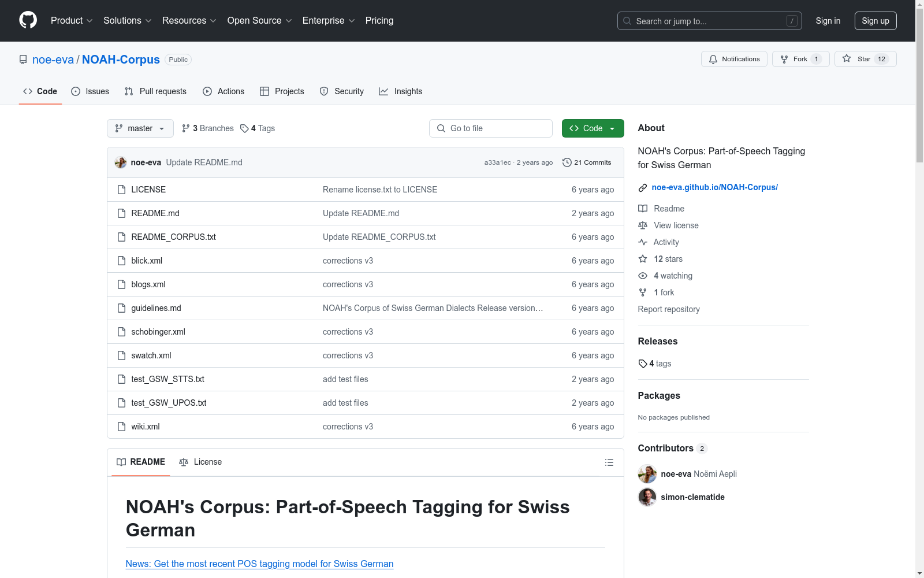Select the License tab in README panel
The height and width of the screenshot is (578, 924).
[200, 462]
